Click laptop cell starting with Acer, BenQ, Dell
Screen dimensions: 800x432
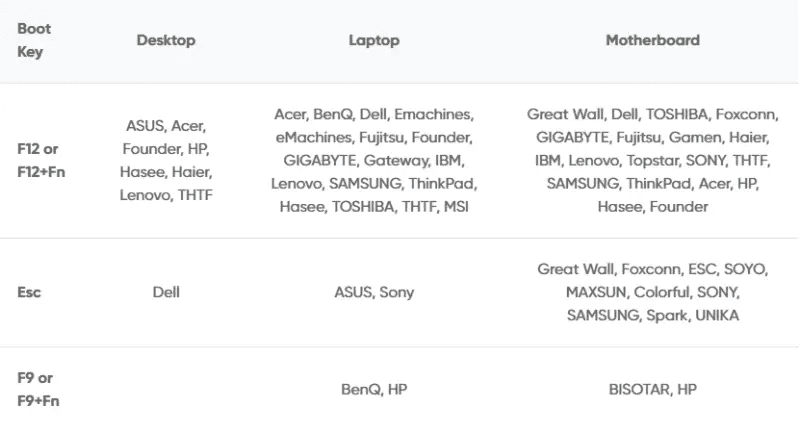(x=374, y=160)
